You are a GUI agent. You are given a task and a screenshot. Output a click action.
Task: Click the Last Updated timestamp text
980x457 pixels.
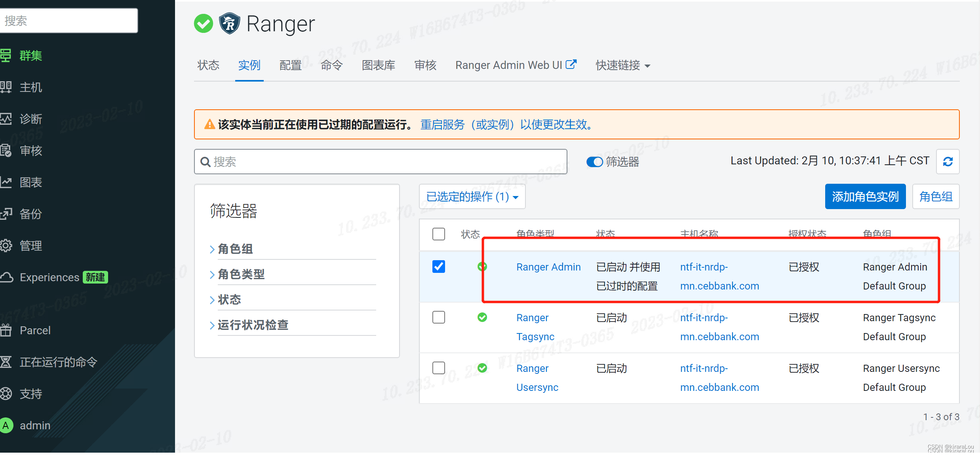point(830,161)
